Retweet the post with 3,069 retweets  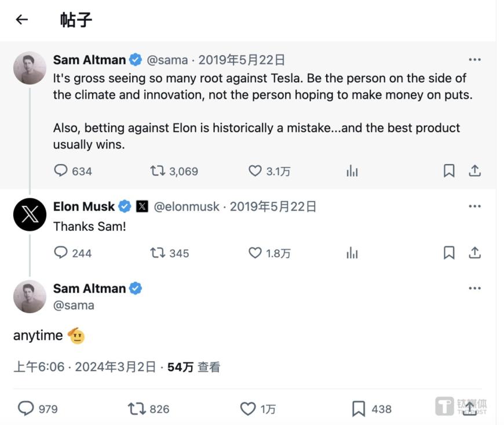[x=158, y=170]
